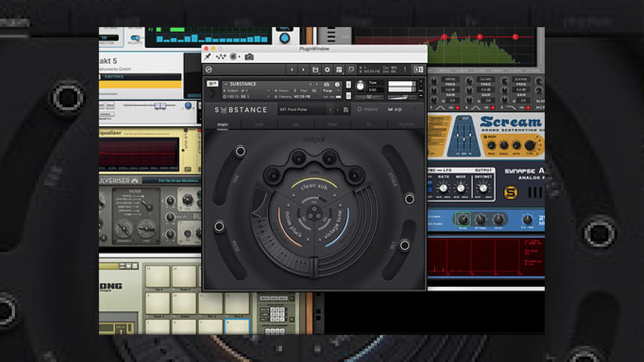The width and height of the screenshot is (644, 362).
Task: Open the dropdown arrow beside the gear icon
Action: [x=239, y=57]
